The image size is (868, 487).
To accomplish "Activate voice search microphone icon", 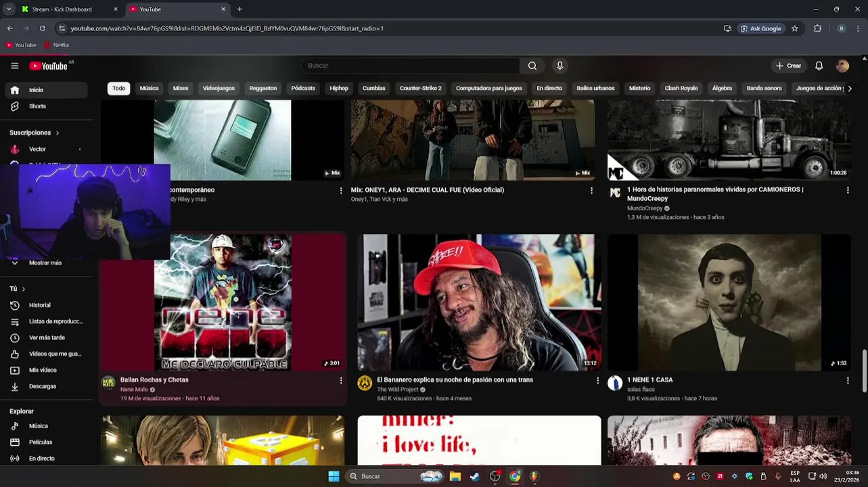I will 559,66.
